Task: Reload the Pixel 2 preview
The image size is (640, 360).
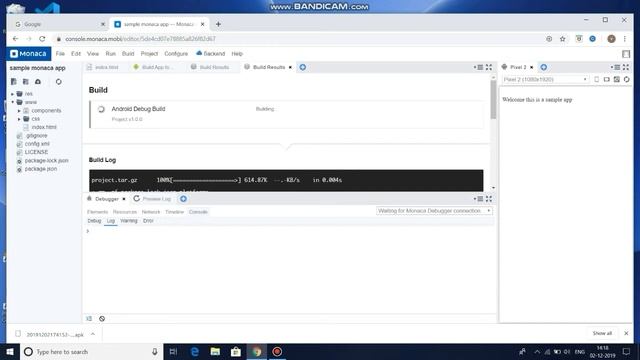Action: tap(627, 79)
